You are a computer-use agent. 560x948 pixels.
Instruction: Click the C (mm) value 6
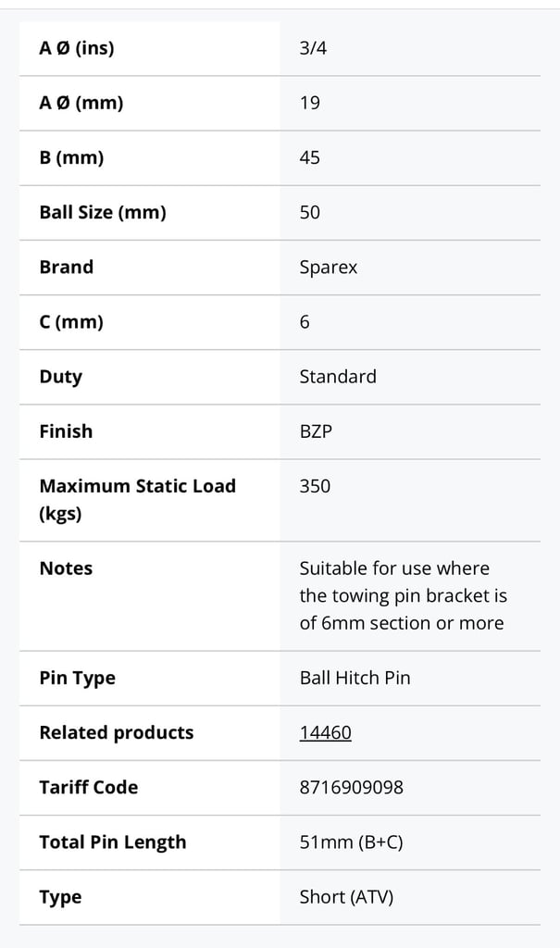coord(305,321)
